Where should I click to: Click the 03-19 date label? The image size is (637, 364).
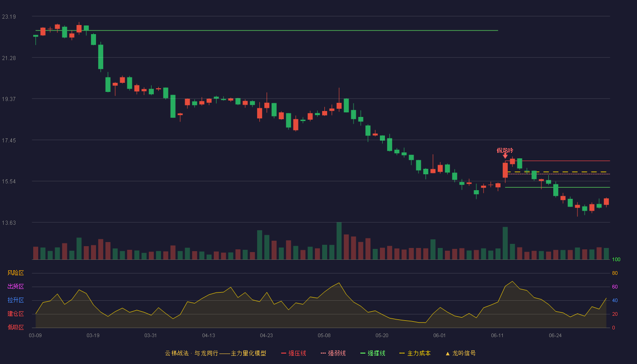93,335
